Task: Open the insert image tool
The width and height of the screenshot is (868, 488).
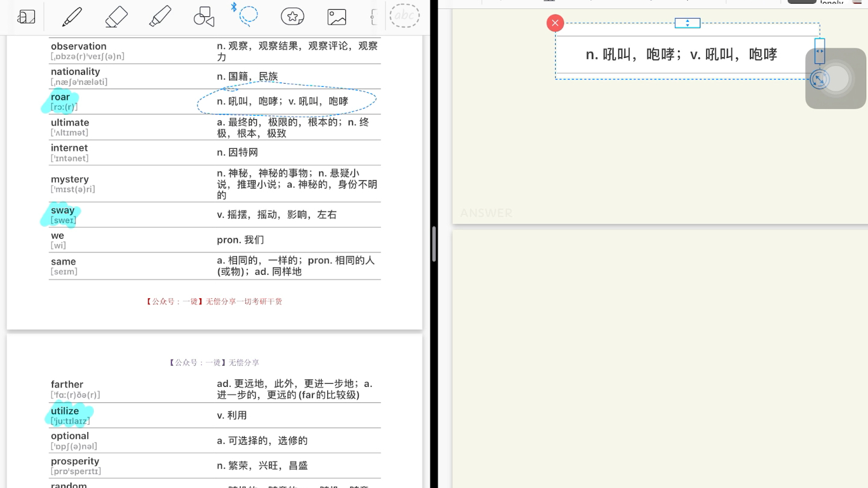Action: (x=337, y=17)
